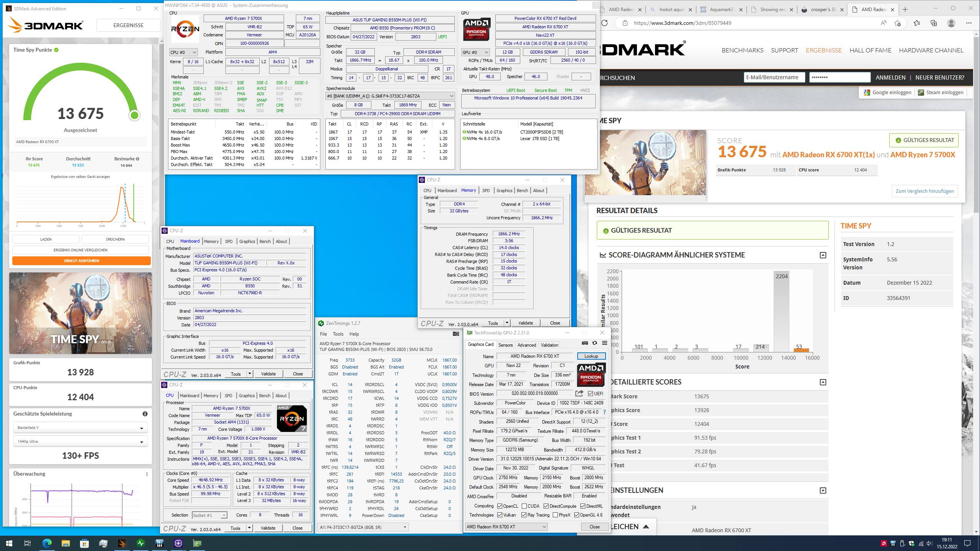
Task: Open the 1440p Ultra resolution dropdown
Action: pyautogui.click(x=80, y=442)
